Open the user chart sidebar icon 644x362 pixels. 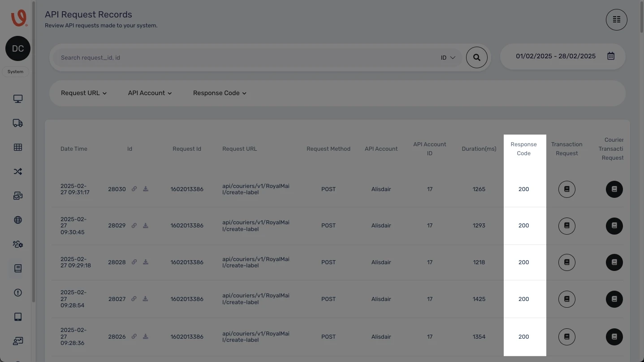tap(18, 341)
